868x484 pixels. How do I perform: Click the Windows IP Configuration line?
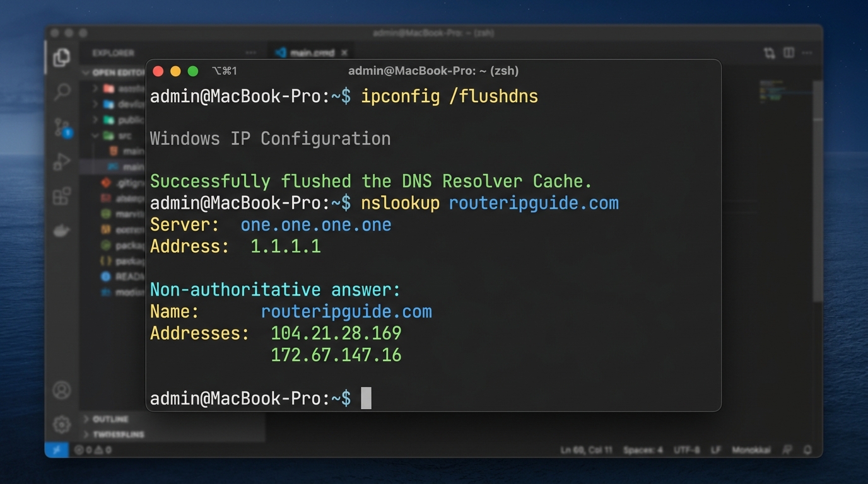[x=270, y=139]
